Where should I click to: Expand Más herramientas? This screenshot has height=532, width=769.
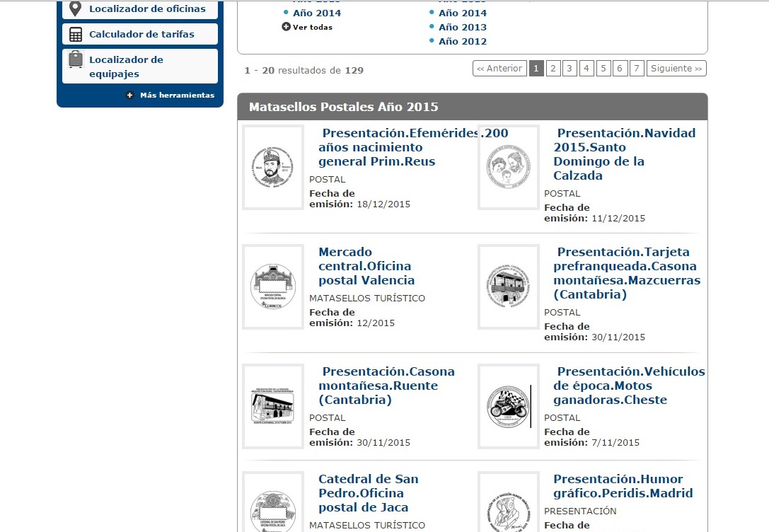[x=177, y=95]
